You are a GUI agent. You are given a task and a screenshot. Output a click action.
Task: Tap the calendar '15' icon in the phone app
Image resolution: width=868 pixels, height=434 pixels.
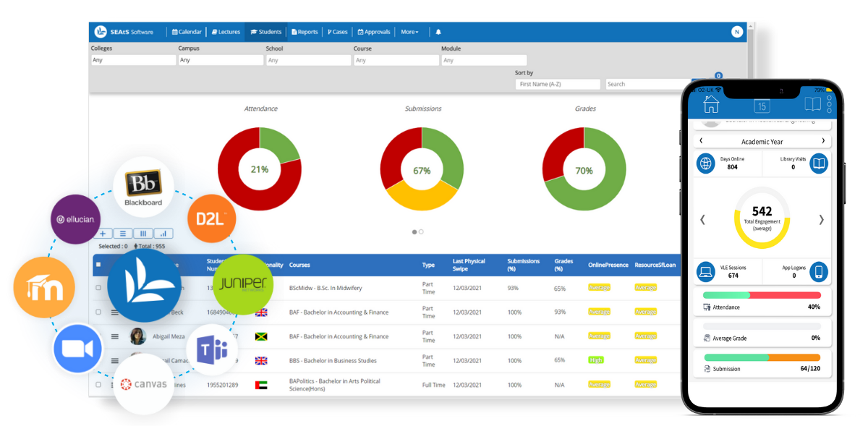pyautogui.click(x=762, y=106)
